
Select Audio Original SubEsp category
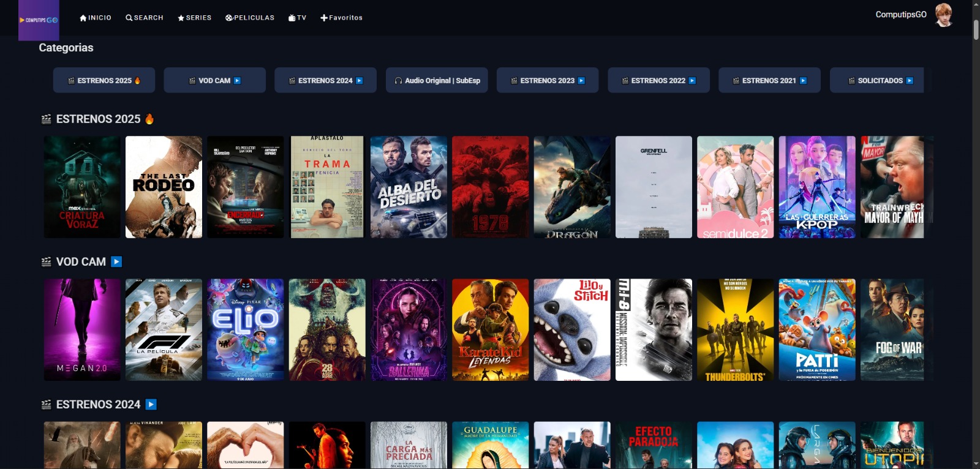point(437,80)
